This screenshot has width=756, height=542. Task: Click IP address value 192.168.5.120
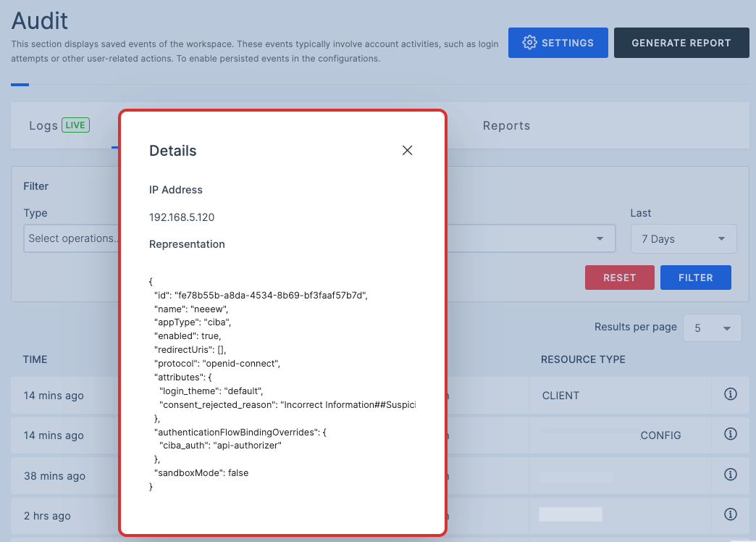point(182,217)
